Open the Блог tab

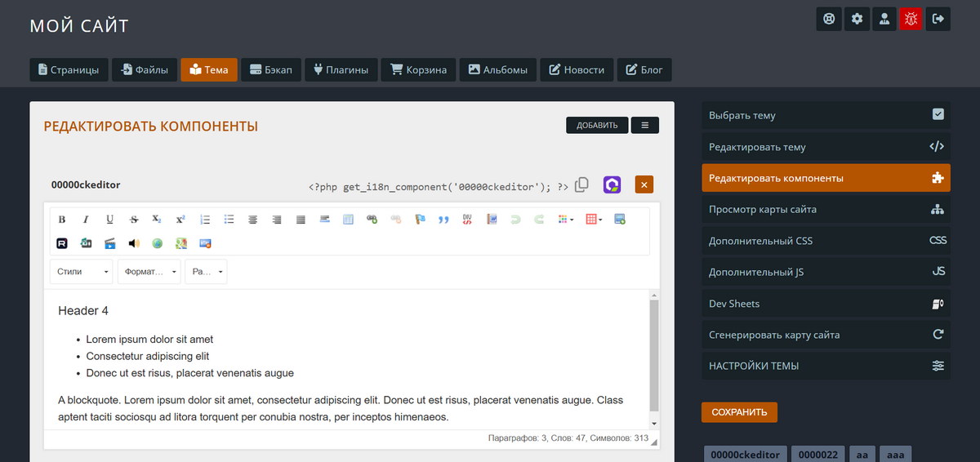[644, 69]
